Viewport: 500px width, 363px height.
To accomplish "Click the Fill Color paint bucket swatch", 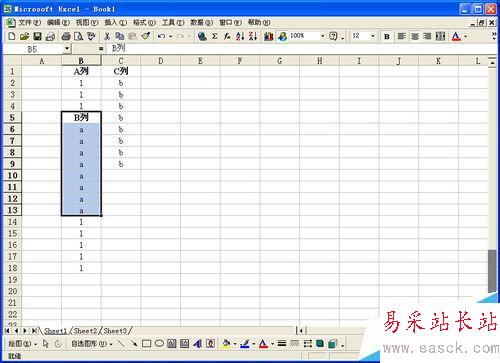I will click(x=226, y=343).
